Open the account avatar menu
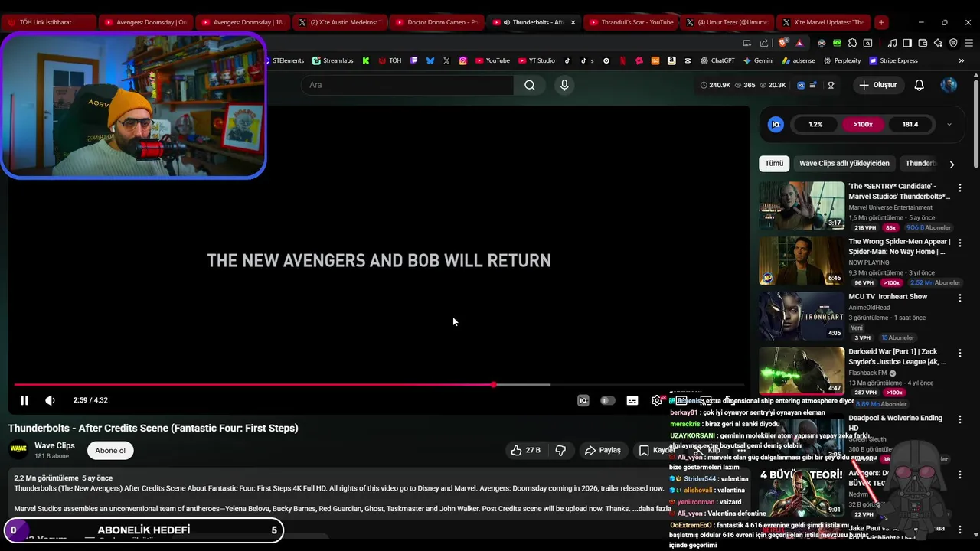980x551 pixels. point(949,85)
